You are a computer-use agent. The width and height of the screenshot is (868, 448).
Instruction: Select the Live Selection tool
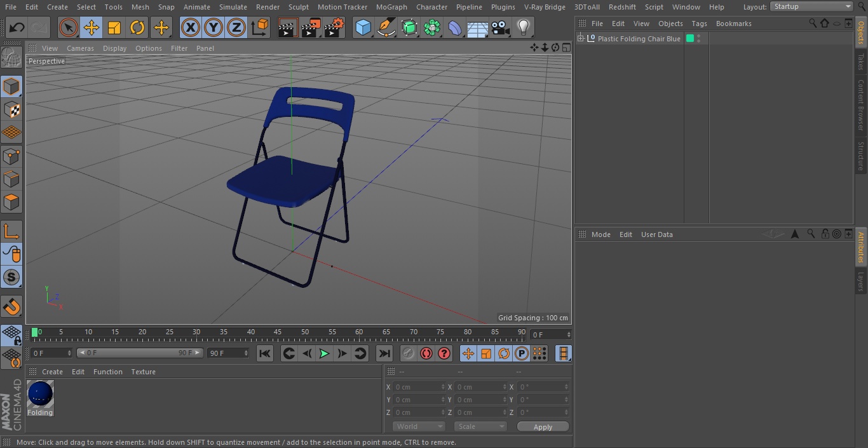pyautogui.click(x=69, y=27)
